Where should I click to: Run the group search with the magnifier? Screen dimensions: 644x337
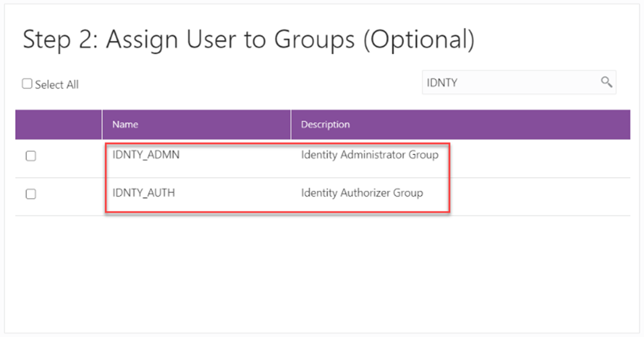606,82
